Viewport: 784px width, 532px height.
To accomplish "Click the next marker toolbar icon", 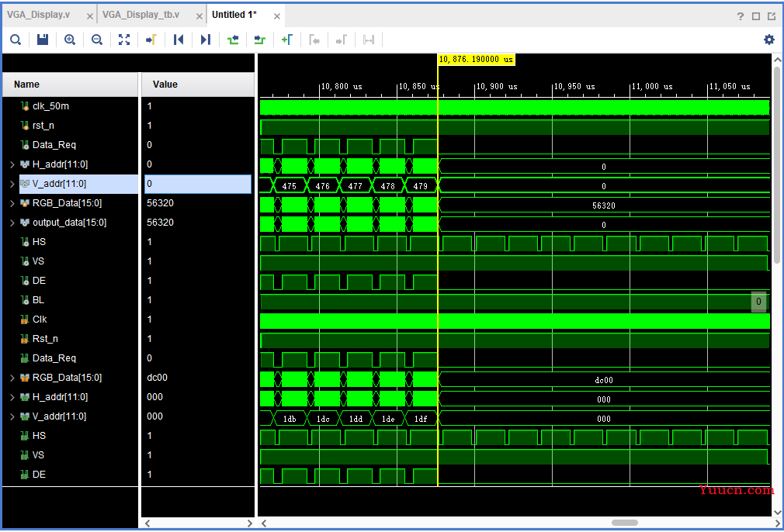I will point(341,40).
